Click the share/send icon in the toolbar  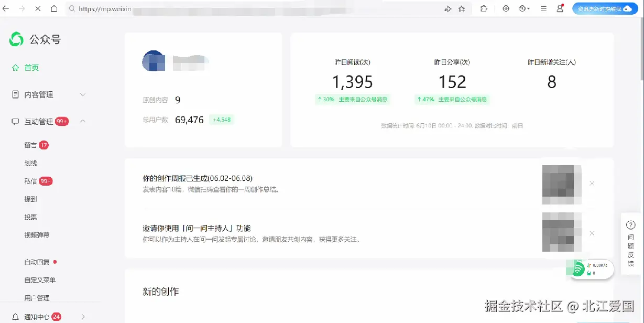tap(448, 9)
